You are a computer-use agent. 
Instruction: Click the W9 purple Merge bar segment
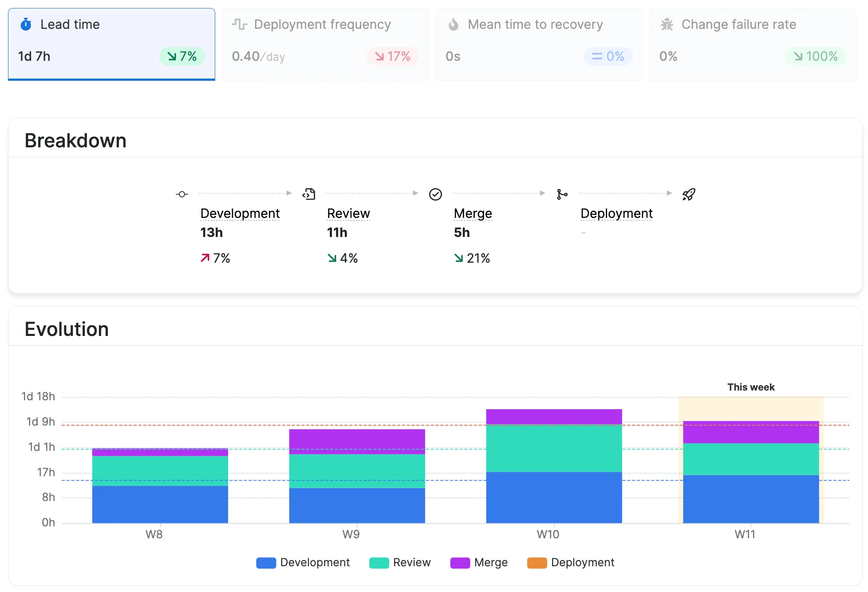coord(357,442)
